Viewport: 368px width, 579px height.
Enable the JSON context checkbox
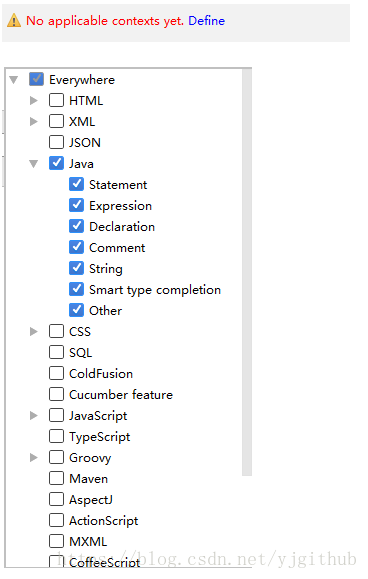[56, 142]
